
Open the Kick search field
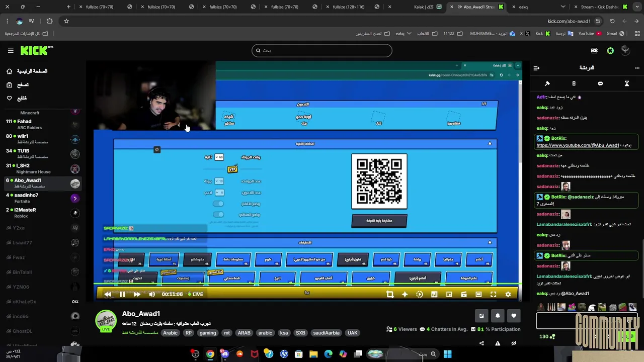click(x=322, y=50)
